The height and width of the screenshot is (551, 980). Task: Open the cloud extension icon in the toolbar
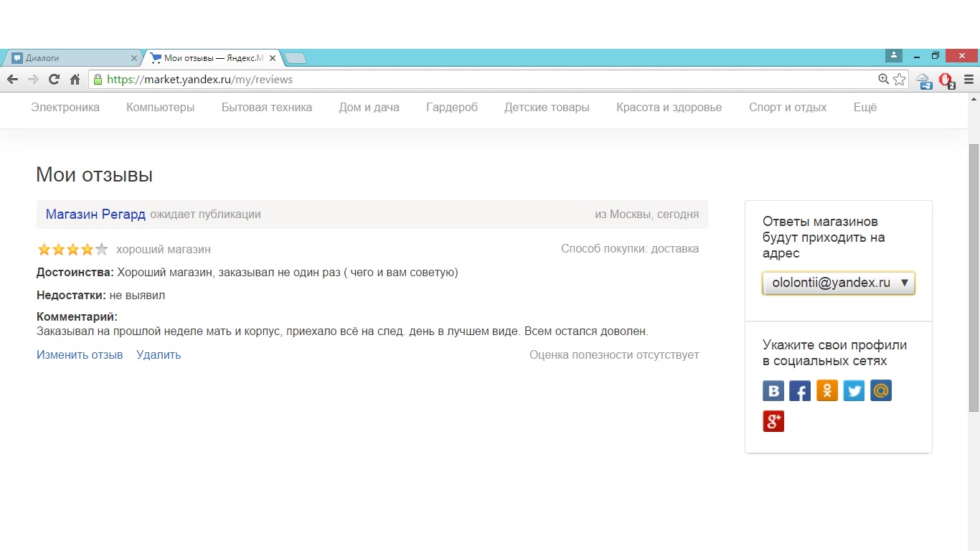[924, 80]
